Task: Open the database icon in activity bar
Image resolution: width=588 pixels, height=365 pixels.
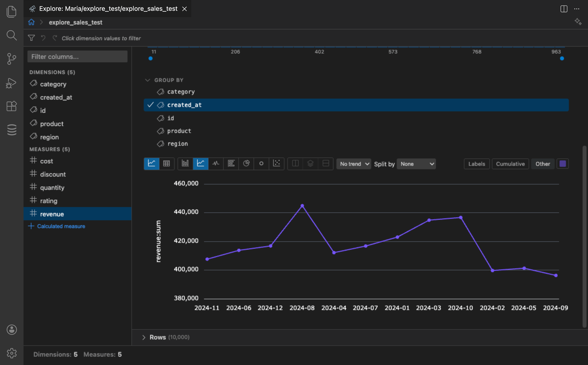Action: [x=11, y=130]
